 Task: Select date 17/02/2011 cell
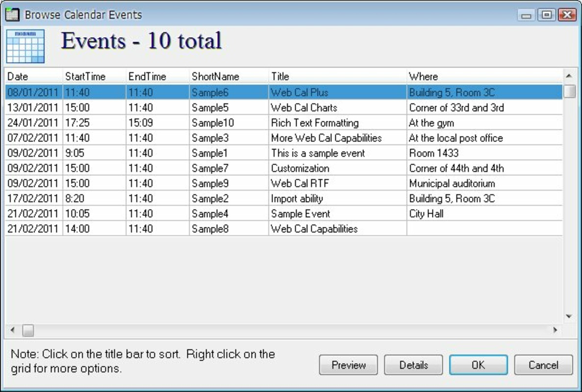34,199
